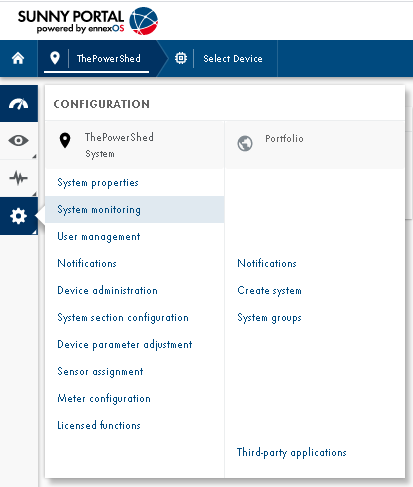Open the dashboard gauge sidebar icon
413x487 pixels.
point(19,104)
